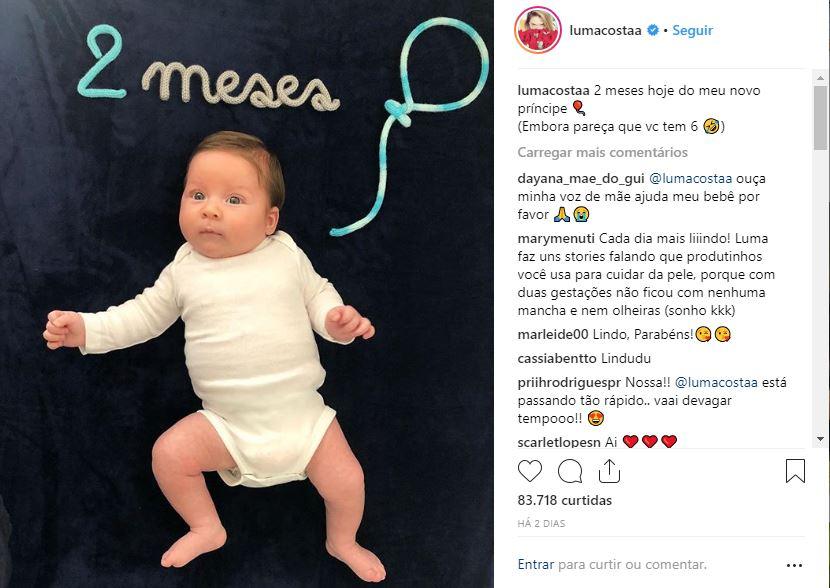This screenshot has width=830, height=588.
Task: Share the post with the share icon
Action: [x=609, y=471]
